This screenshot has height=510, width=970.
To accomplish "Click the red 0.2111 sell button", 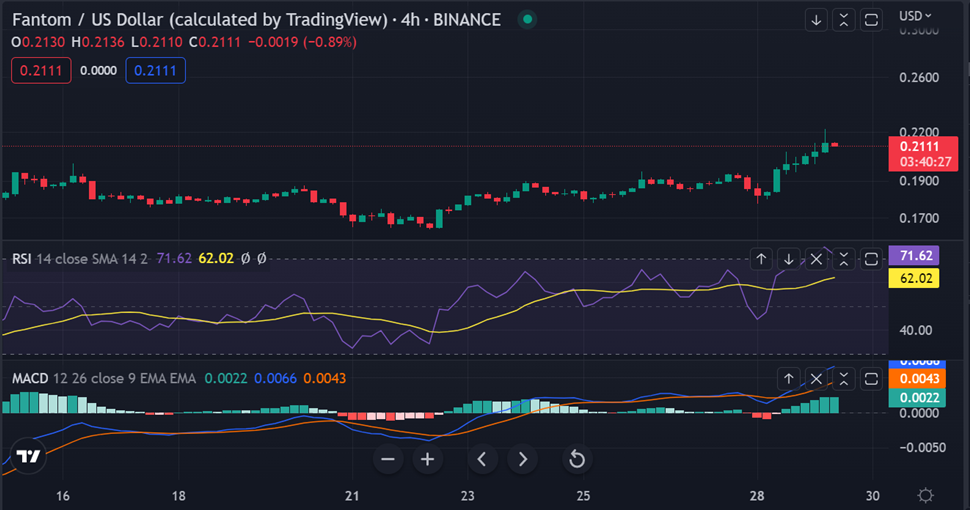I will pos(41,71).
